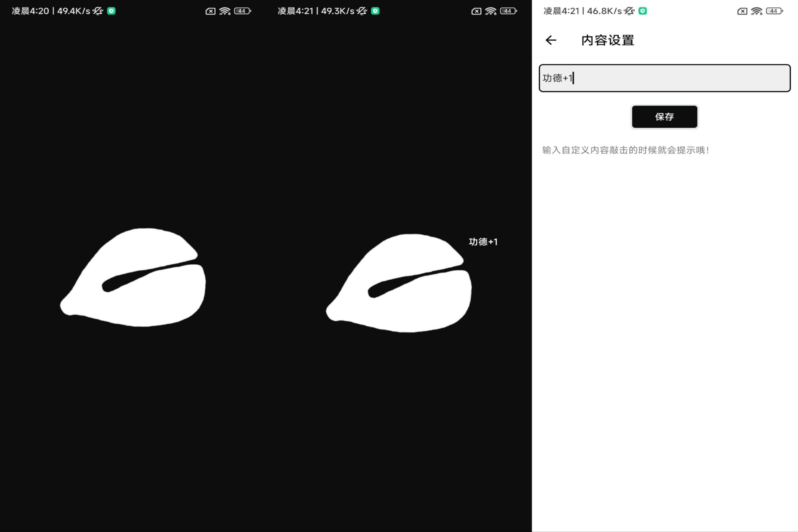Tap the 内容设置 title text

(x=608, y=40)
